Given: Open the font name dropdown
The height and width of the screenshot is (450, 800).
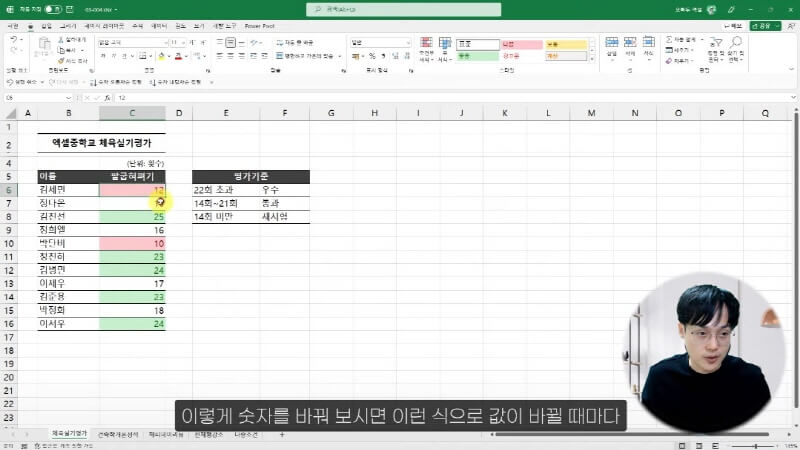Looking at the screenshot, I should 166,42.
